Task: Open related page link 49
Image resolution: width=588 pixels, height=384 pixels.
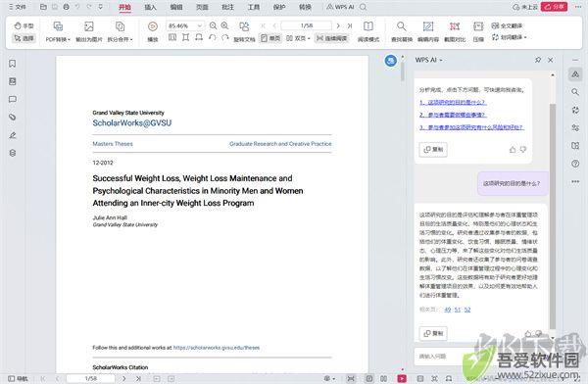Action: (448, 310)
